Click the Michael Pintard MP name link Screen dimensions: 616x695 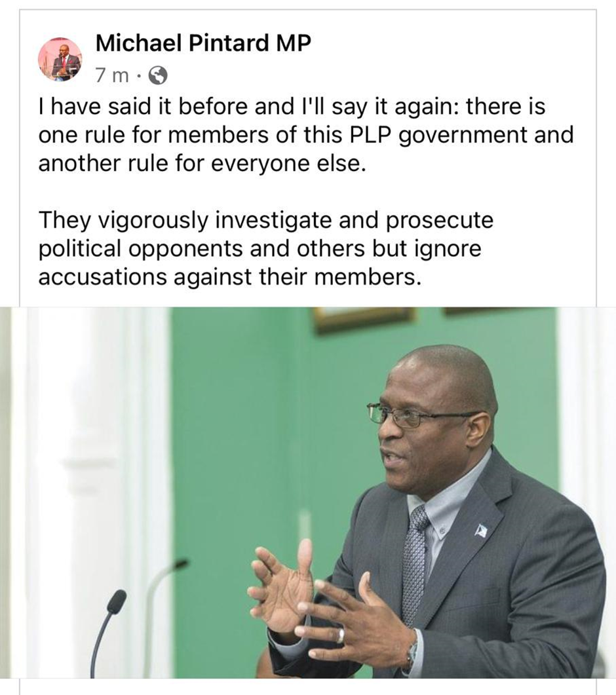203,43
